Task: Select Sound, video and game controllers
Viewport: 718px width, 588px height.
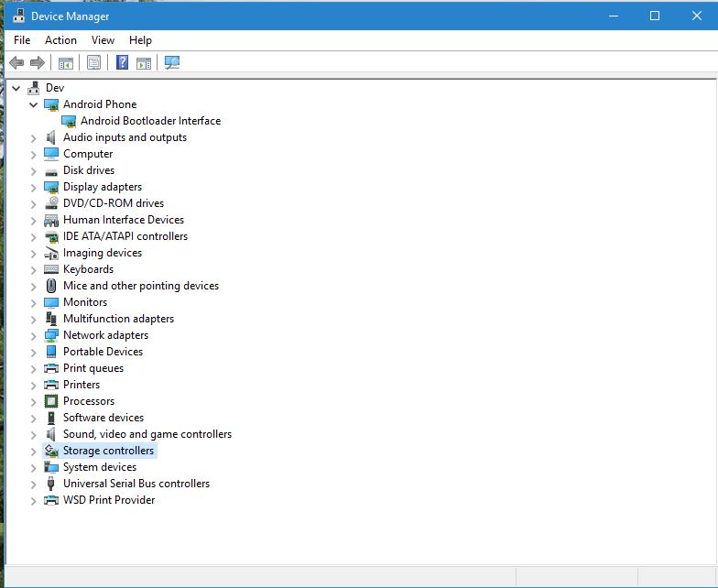Action: [x=147, y=434]
